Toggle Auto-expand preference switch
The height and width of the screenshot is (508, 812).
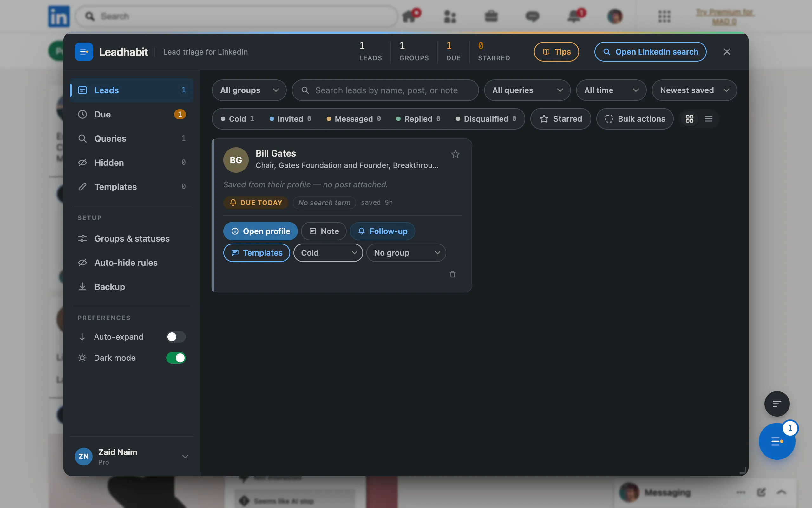point(176,337)
